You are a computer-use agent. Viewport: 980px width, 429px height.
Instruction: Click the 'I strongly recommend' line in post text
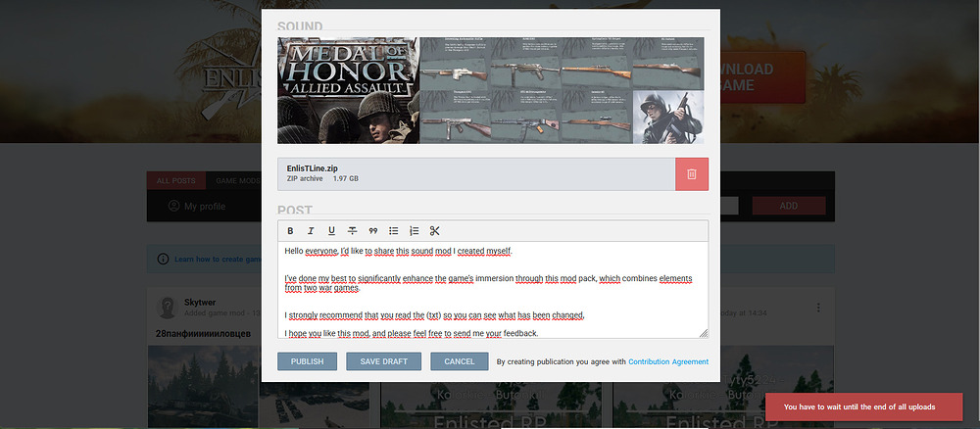[434, 315]
